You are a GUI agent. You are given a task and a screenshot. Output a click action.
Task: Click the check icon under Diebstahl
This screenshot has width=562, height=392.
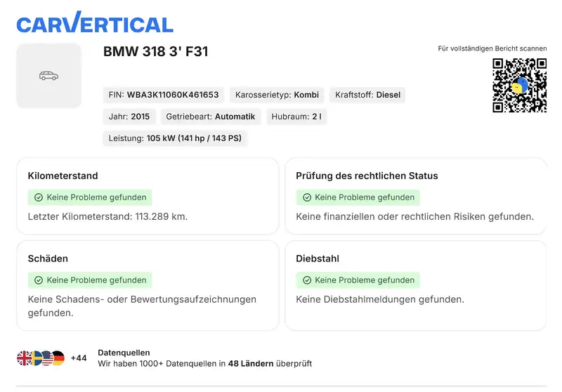[x=307, y=280]
